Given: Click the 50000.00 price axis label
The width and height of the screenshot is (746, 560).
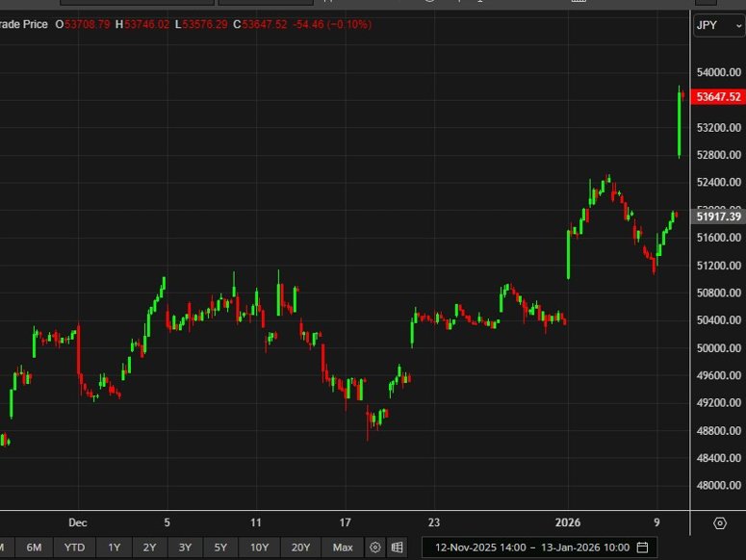Looking at the screenshot, I should pos(718,347).
